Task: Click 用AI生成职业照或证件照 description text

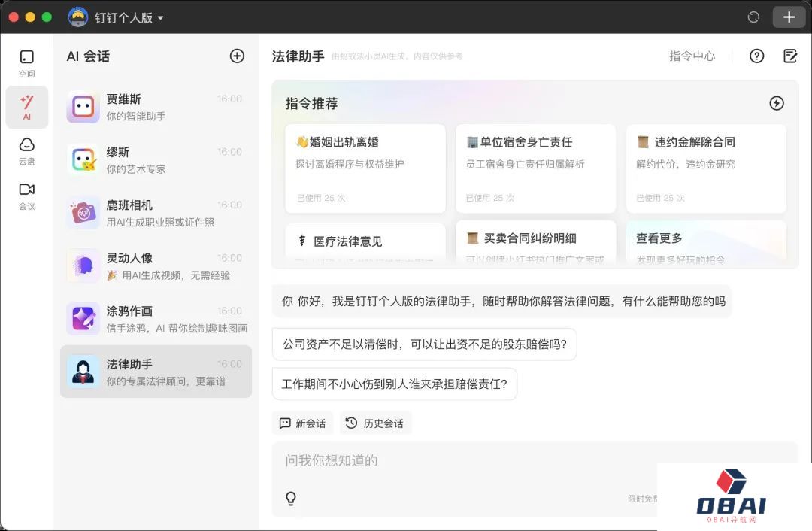Action: 160,222
